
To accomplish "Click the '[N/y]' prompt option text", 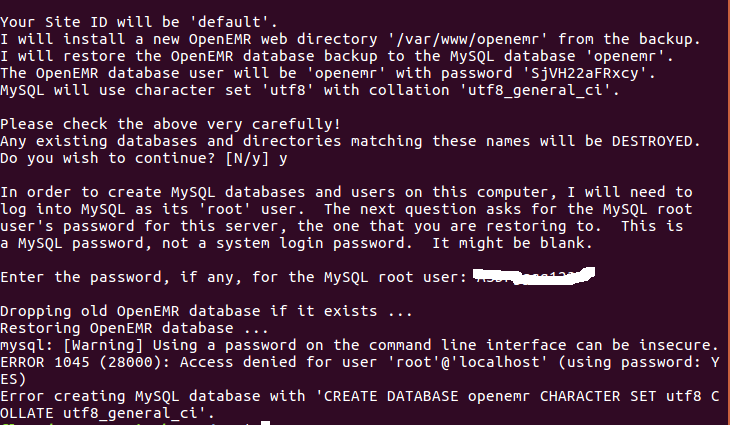I will (x=247, y=159).
